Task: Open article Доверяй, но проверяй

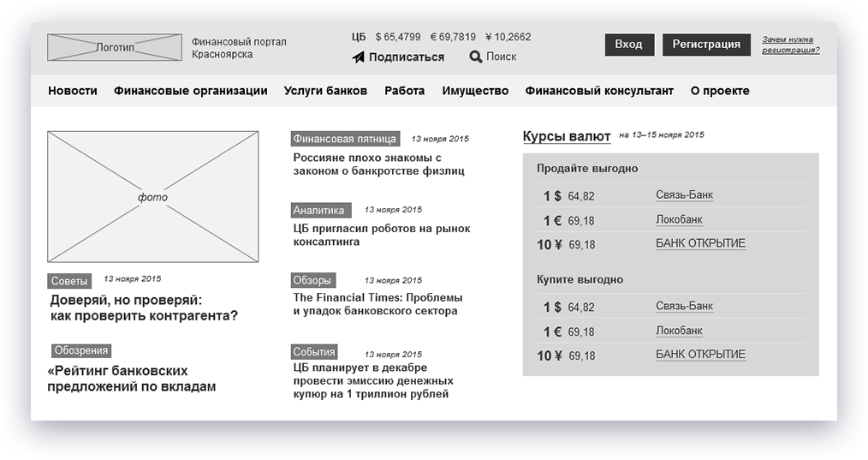Action: (x=144, y=308)
